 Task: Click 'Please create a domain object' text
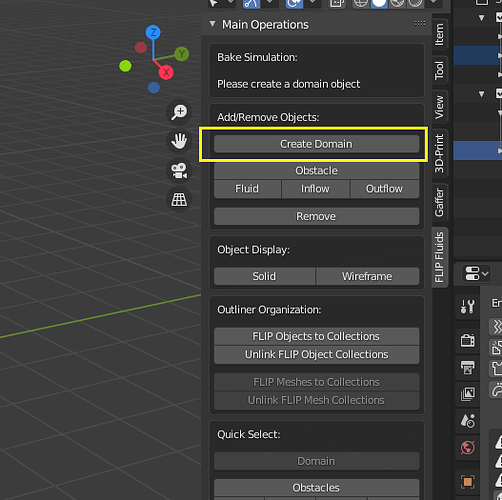(x=289, y=84)
